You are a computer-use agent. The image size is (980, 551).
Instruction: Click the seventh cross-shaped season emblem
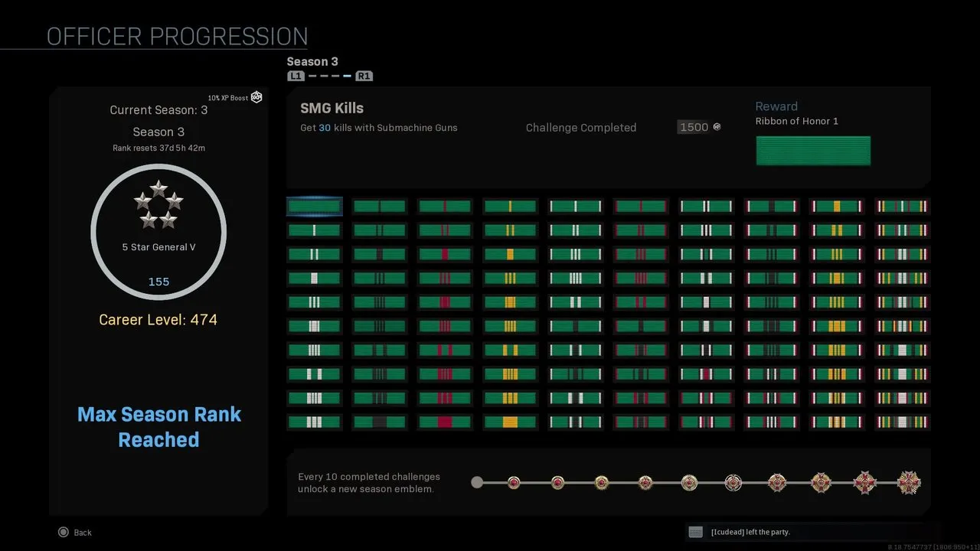pyautogui.click(x=777, y=483)
